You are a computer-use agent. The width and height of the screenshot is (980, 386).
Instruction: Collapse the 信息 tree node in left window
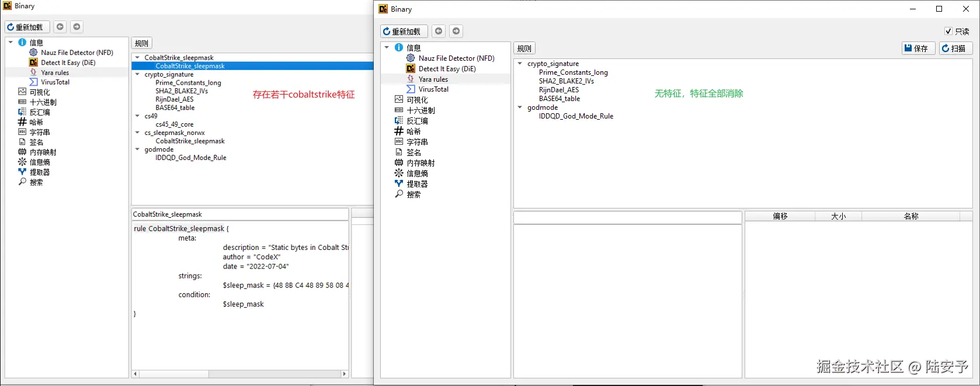click(x=11, y=42)
